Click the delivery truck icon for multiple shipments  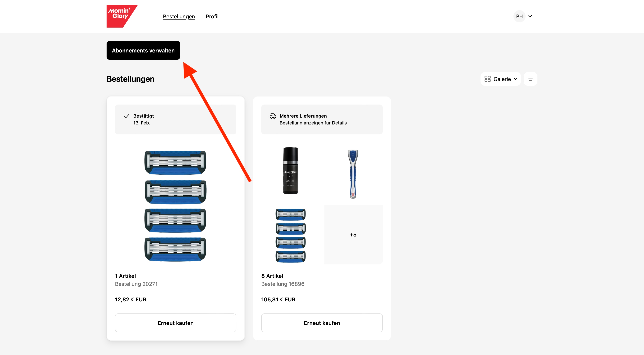point(273,116)
